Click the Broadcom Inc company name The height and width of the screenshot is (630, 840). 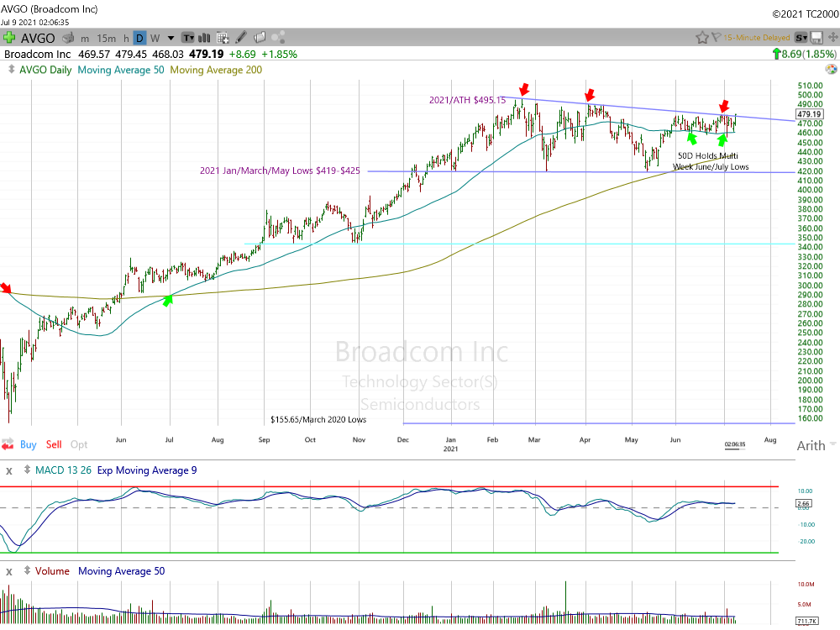click(38, 54)
